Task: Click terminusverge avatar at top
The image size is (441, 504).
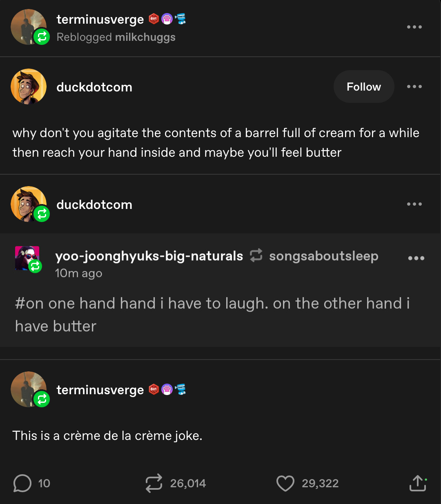Action: click(x=27, y=26)
